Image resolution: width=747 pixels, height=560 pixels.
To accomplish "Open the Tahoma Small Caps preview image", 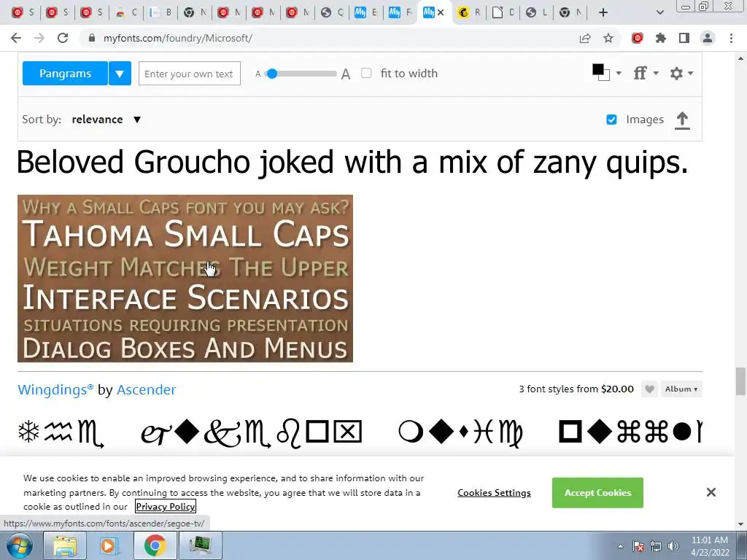I will [x=185, y=279].
